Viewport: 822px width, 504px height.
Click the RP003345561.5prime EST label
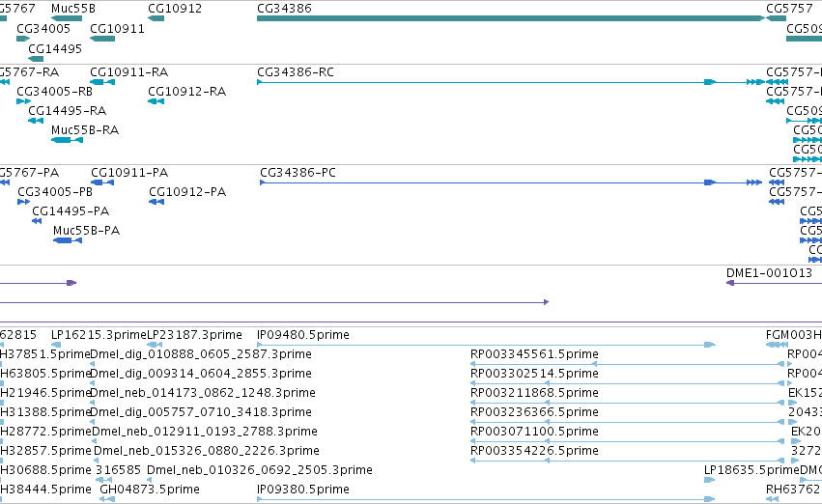[534, 354]
